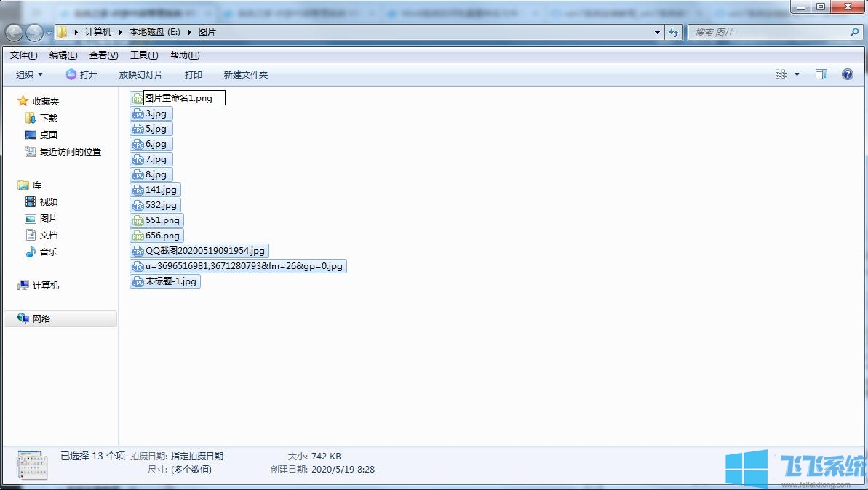The height and width of the screenshot is (490, 868).
Task: Open the blue Help question mark icon
Action: tap(848, 74)
